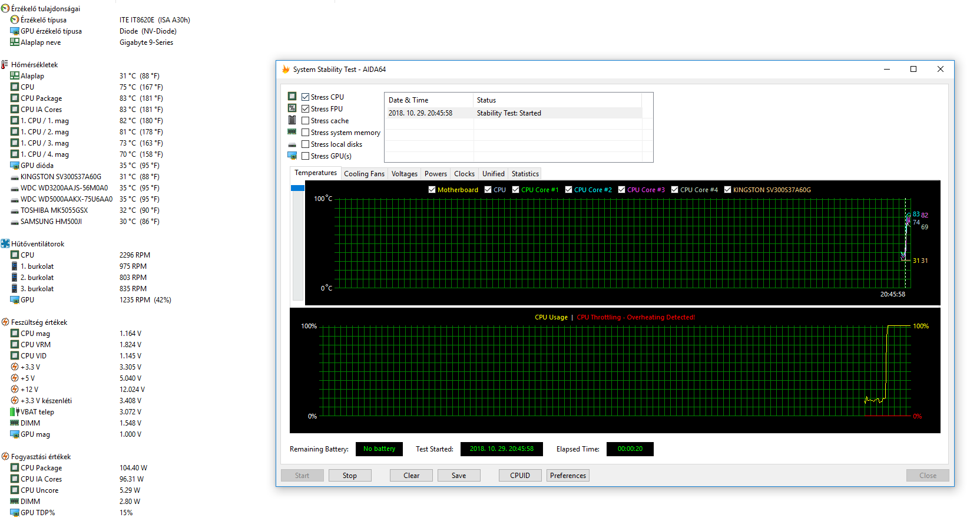The image size is (980, 524).
Task: Click the power icon next to Fogyasztási értékek
Action: 5,457
